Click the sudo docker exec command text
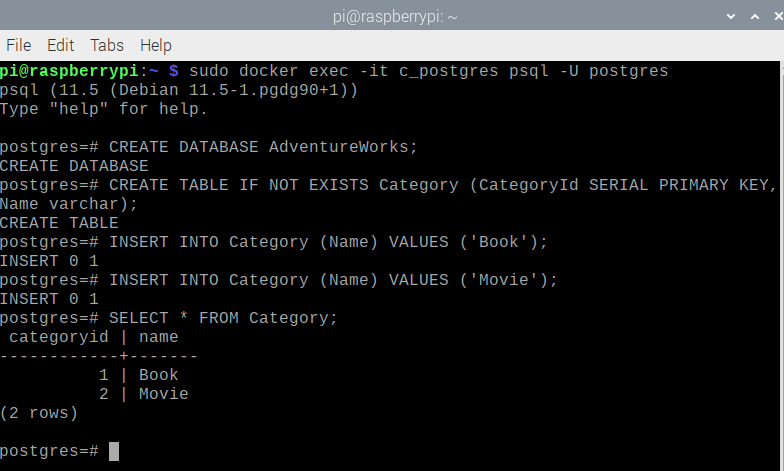 click(428, 71)
